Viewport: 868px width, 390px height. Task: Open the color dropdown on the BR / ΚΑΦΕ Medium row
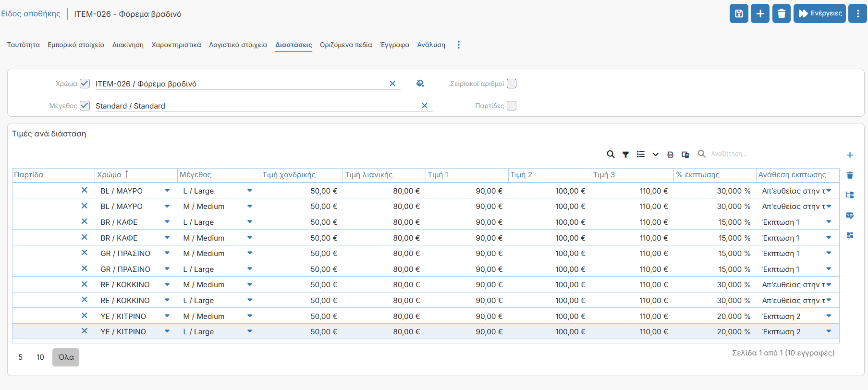coord(167,238)
